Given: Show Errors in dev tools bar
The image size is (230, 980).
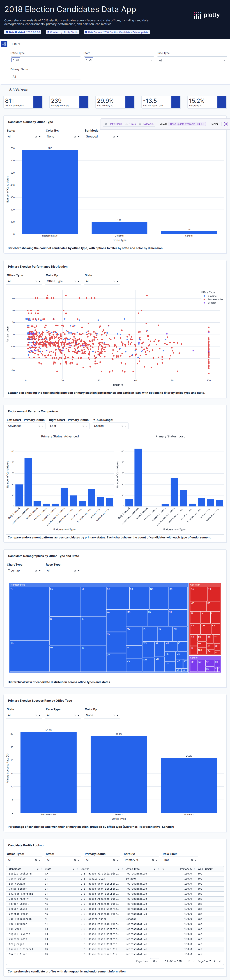Looking at the screenshot, I should [x=130, y=124].
